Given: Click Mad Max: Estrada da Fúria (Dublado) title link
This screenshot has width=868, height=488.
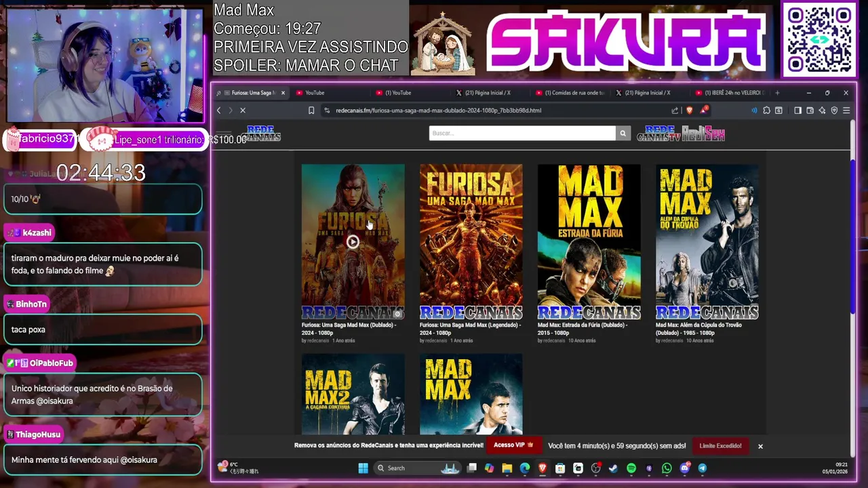Looking at the screenshot, I should tap(583, 329).
